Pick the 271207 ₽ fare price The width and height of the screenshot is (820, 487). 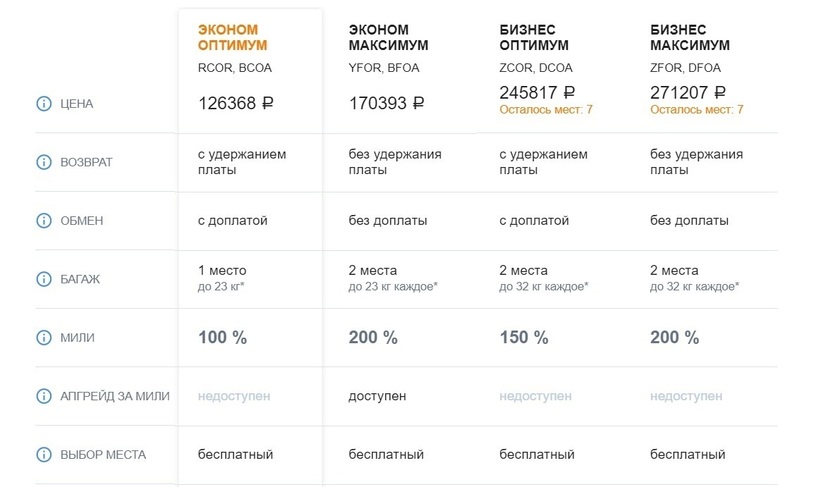click(x=688, y=90)
